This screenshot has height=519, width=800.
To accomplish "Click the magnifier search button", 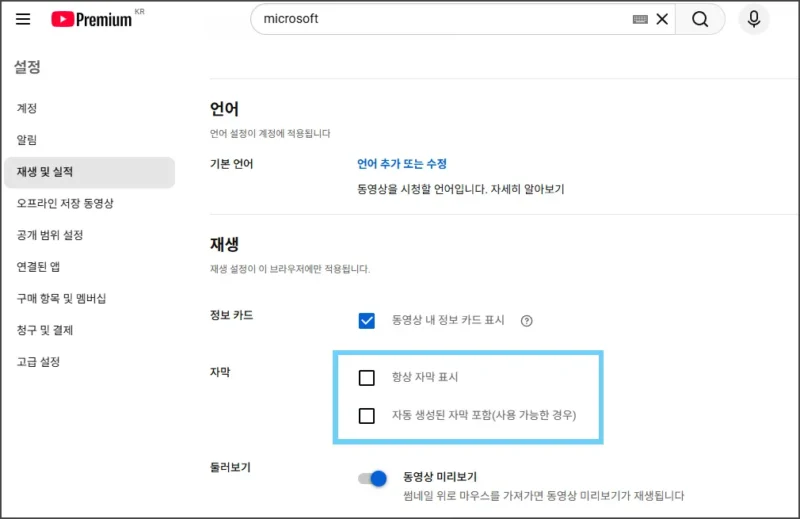I will [700, 19].
